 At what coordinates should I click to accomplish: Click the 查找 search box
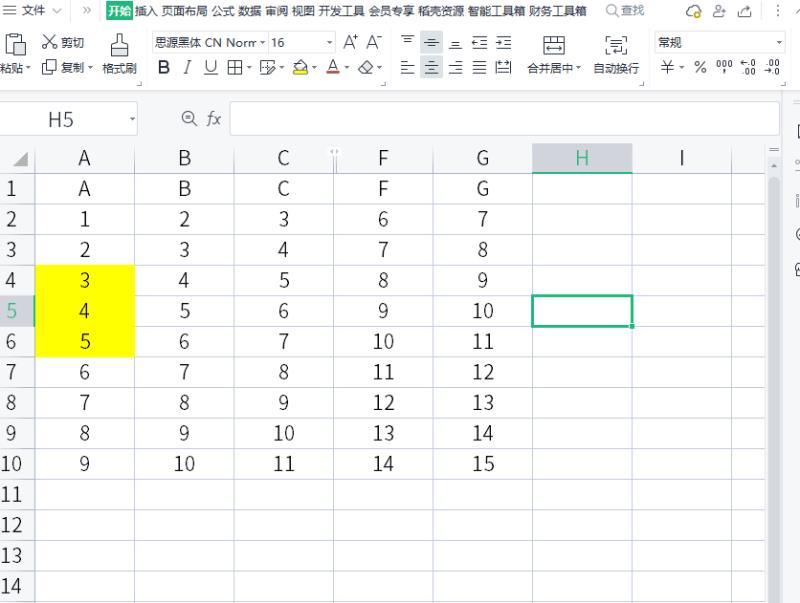pyautogui.click(x=625, y=11)
